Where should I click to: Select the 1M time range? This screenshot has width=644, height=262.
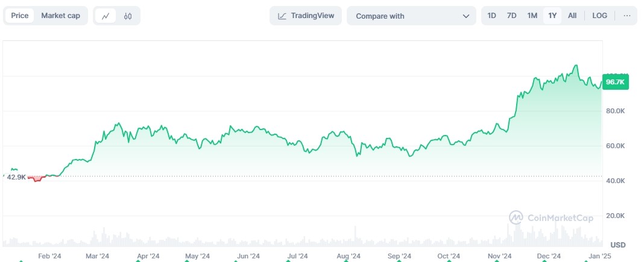(x=532, y=16)
